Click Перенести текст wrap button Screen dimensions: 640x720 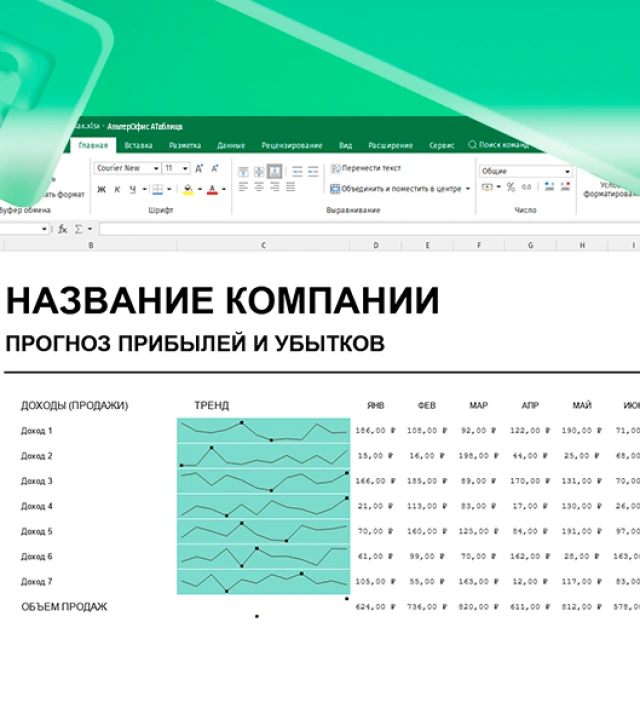(x=366, y=169)
